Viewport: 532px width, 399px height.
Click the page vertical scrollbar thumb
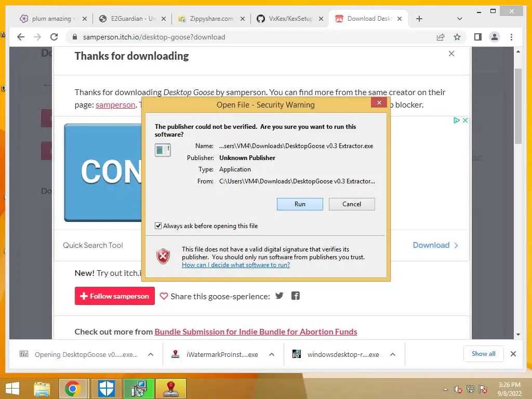coord(518,106)
